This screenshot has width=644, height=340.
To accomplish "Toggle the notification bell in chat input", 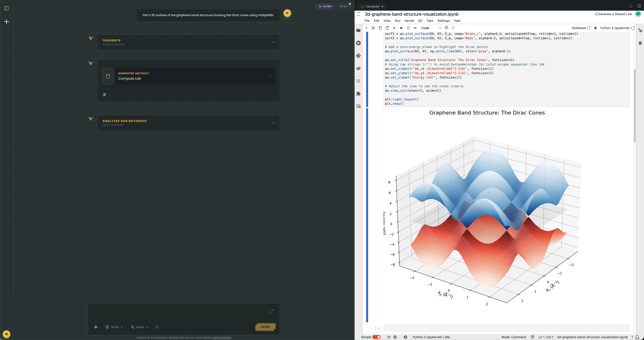I will pyautogui.click(x=157, y=327).
